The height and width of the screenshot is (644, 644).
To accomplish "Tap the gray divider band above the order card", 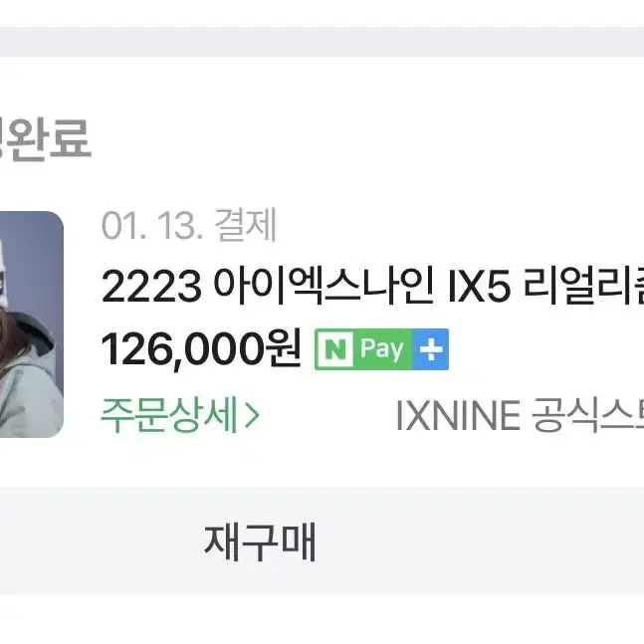I will point(322,42).
